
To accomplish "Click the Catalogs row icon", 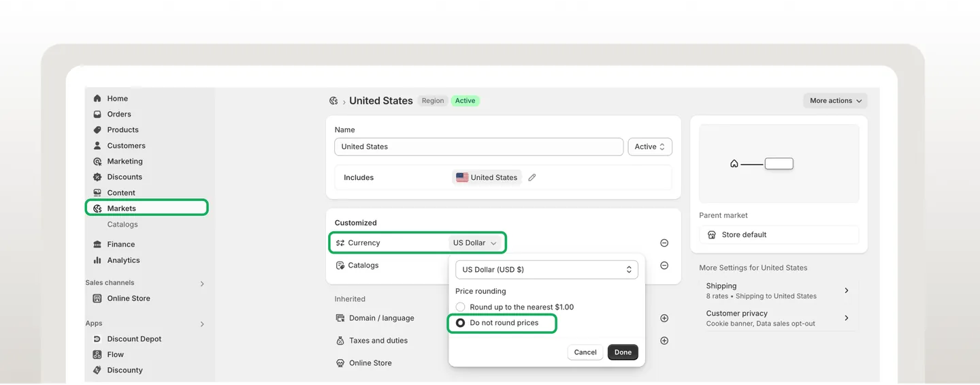I will [x=340, y=266].
